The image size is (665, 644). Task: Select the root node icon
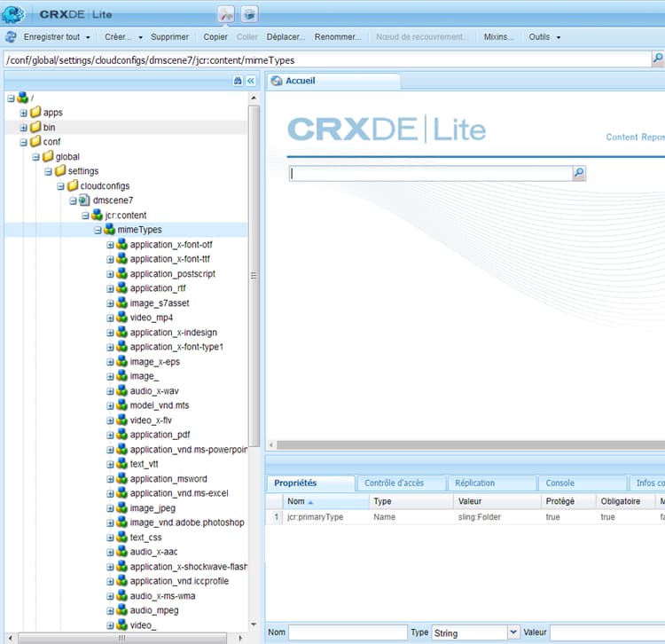coord(23,98)
